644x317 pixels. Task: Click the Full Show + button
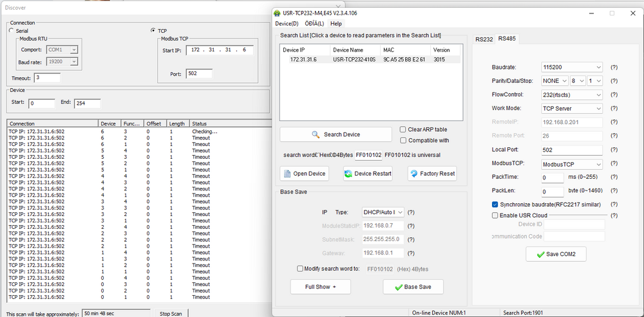coord(320,286)
